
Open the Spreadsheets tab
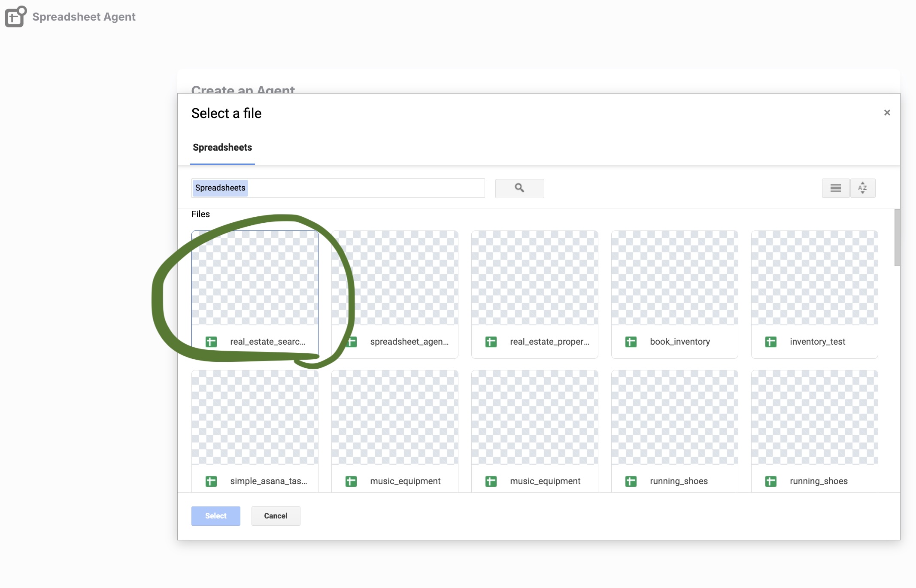[222, 148]
